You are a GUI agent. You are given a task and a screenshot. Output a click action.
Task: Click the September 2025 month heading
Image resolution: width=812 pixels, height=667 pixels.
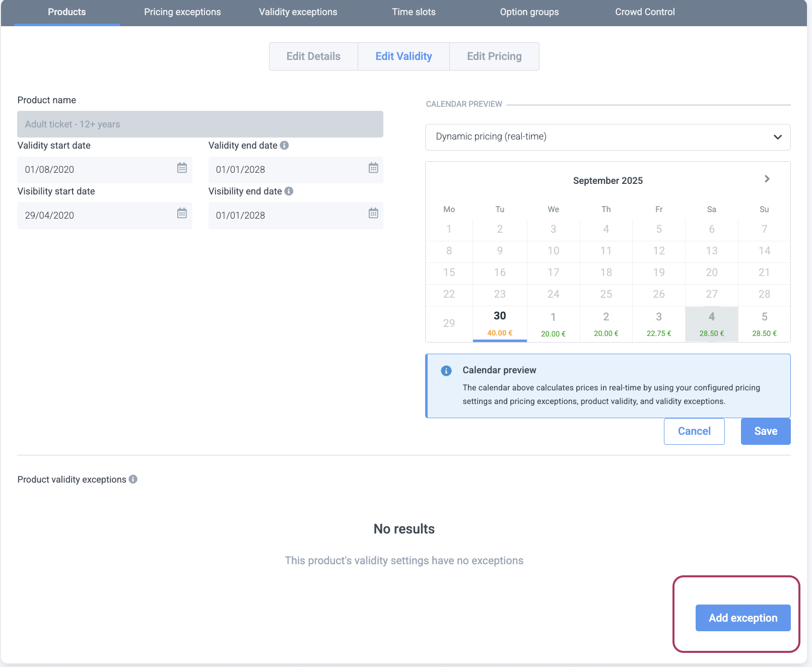[x=608, y=180]
